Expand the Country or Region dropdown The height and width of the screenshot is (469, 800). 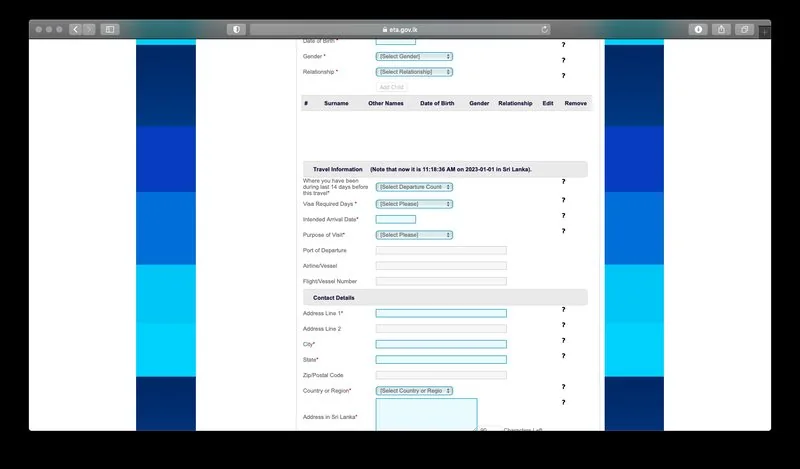pos(414,391)
